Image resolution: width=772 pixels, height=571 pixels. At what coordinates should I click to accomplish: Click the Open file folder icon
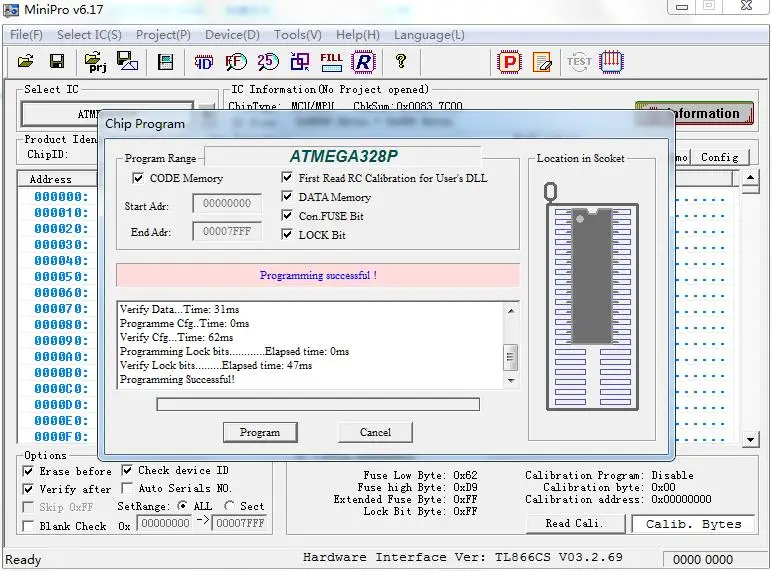coord(27,62)
